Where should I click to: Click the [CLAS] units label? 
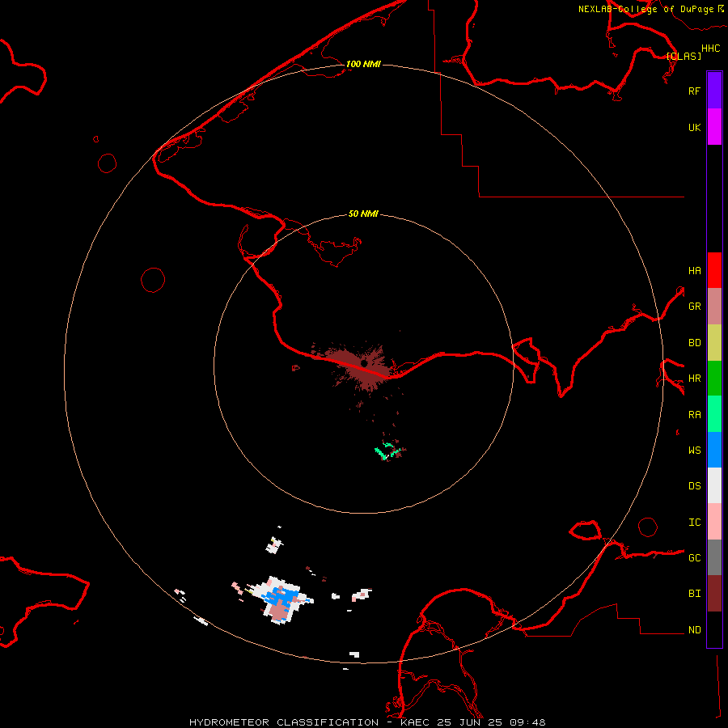pyautogui.click(x=684, y=56)
